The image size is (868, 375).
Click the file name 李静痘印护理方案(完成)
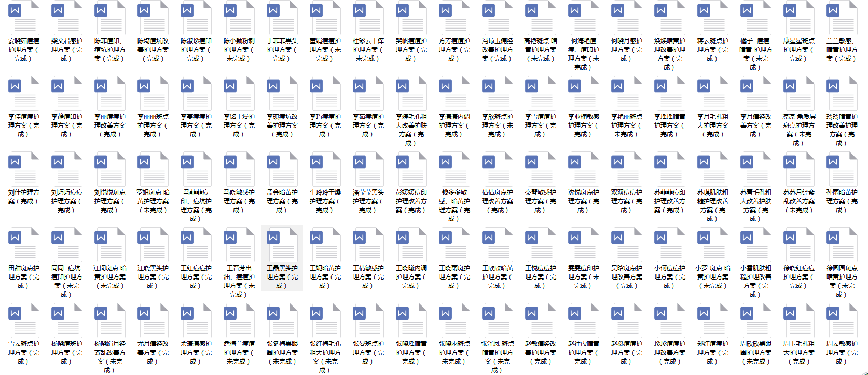[66, 126]
